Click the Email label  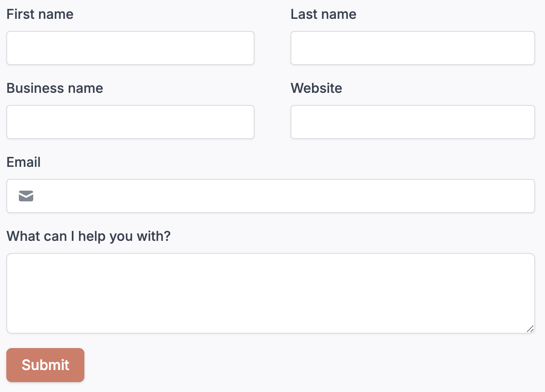pyautogui.click(x=23, y=162)
